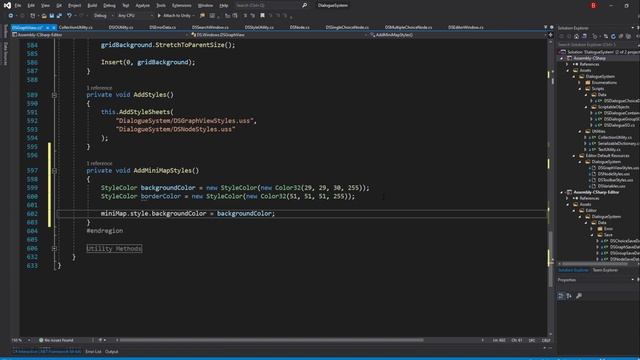Click the Home icon in Solution Explorer toolbar
Image resolution: width=640 pixels, height=360 pixels.
576,36
